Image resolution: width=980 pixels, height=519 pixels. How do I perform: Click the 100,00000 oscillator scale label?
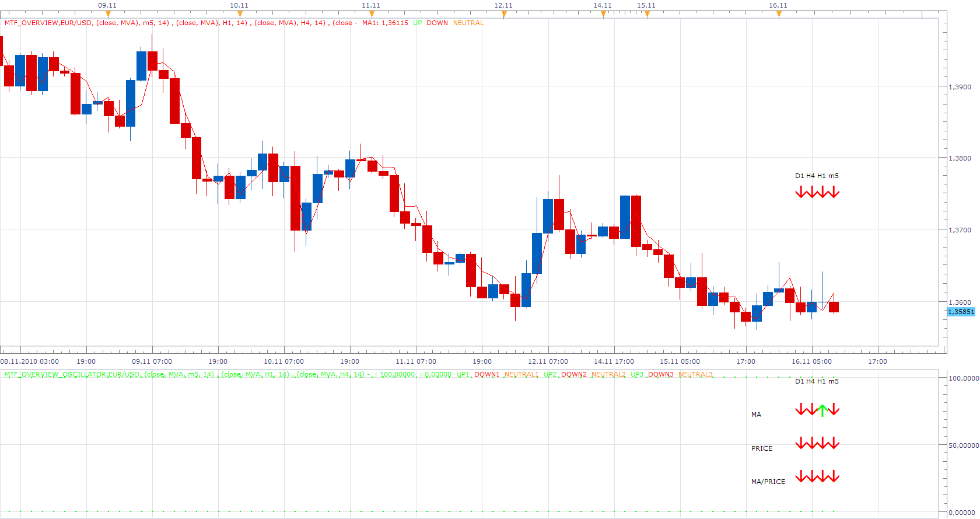964,378
